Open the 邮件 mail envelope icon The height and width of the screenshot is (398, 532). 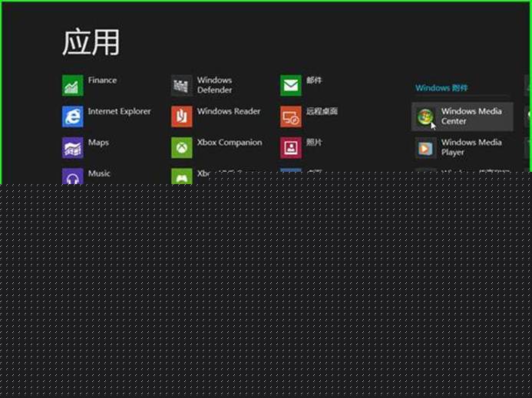291,85
